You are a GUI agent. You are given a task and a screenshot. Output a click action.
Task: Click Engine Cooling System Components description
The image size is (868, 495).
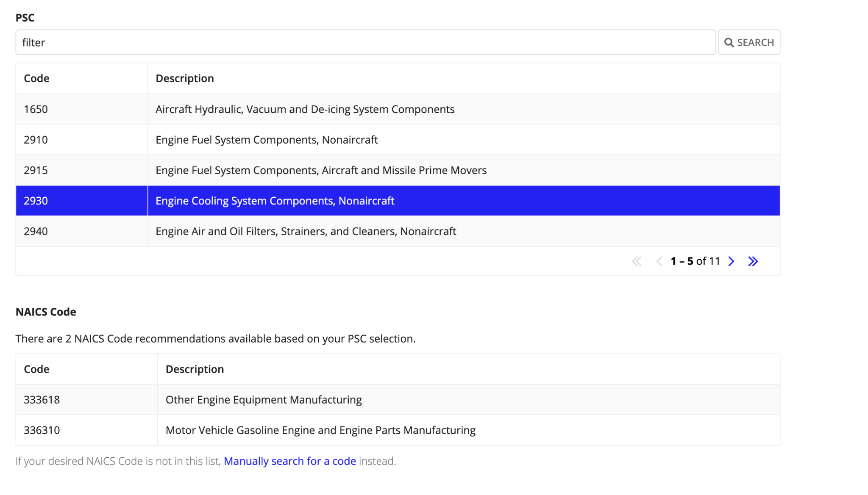point(275,201)
